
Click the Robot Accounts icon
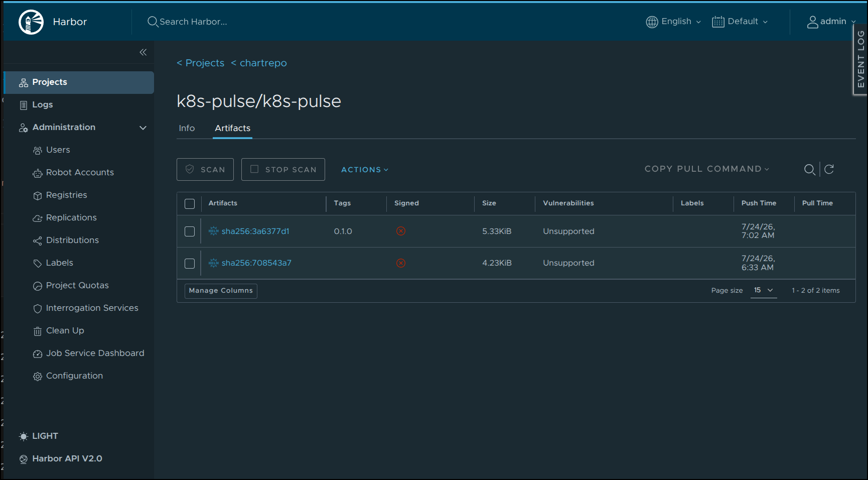(38, 173)
